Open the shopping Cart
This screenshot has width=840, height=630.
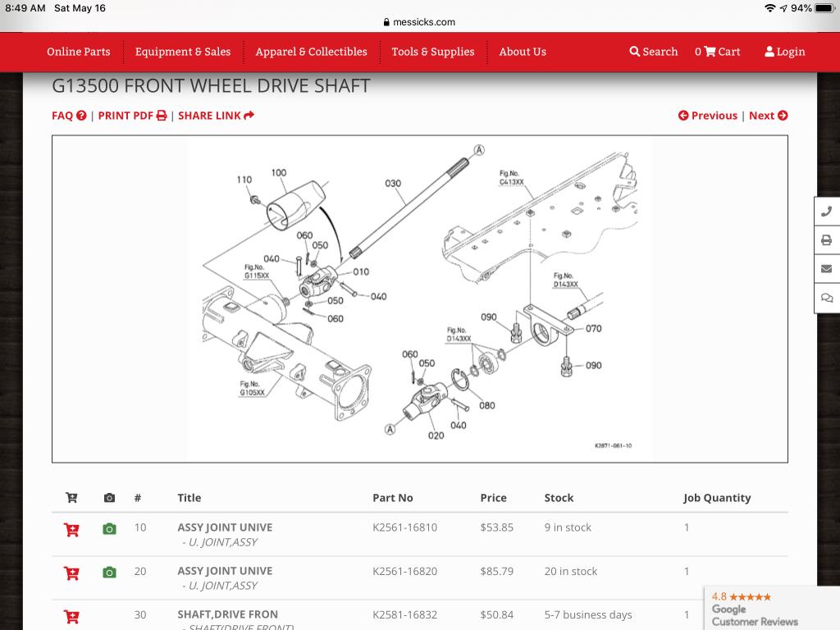pos(718,52)
